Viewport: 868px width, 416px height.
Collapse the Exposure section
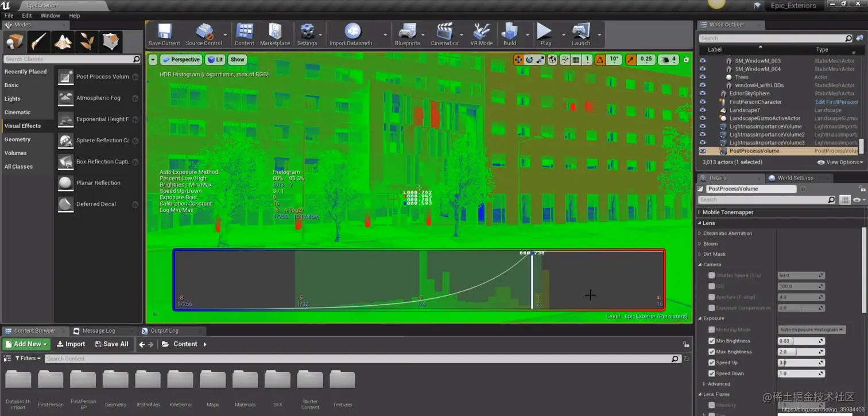click(x=700, y=318)
